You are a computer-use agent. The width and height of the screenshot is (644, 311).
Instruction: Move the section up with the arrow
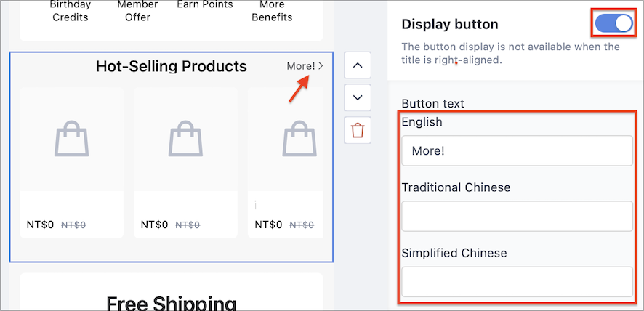click(358, 65)
